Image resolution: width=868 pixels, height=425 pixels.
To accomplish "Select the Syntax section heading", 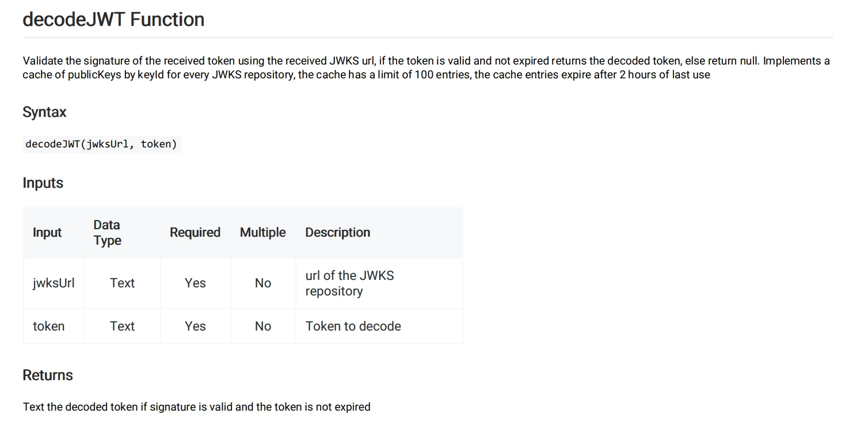I will coord(44,112).
